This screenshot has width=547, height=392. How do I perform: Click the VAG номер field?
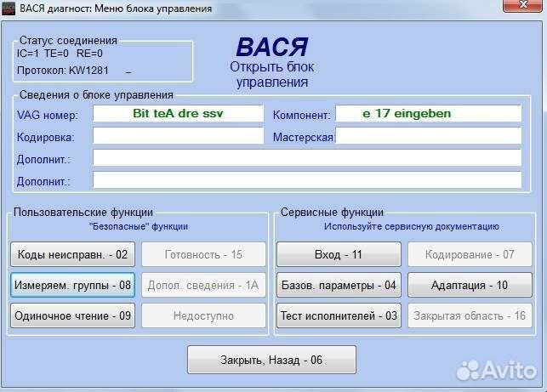(x=178, y=113)
